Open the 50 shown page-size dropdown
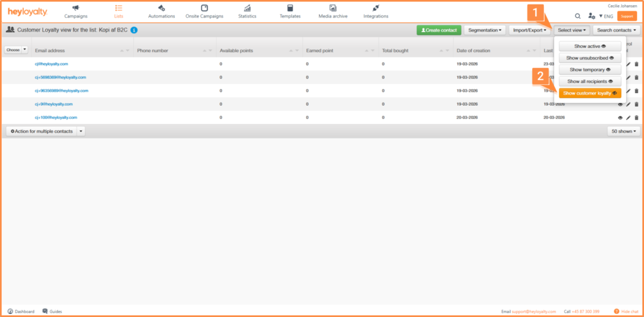The width and height of the screenshot is (644, 317). (624, 131)
